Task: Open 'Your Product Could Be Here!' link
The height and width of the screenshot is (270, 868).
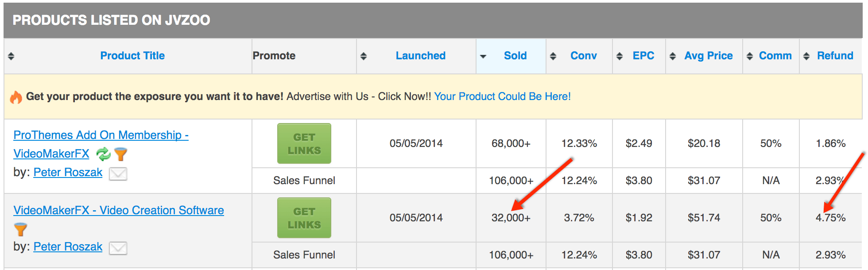Action: tap(502, 96)
